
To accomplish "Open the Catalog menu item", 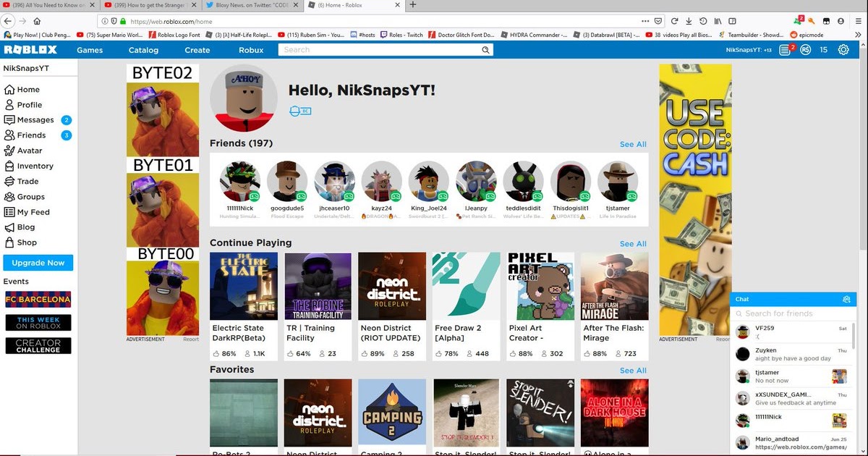I will pos(143,50).
